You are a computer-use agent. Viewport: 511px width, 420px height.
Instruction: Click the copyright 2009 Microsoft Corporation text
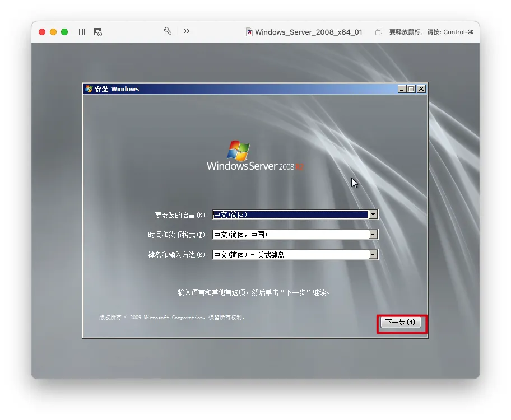point(172,318)
